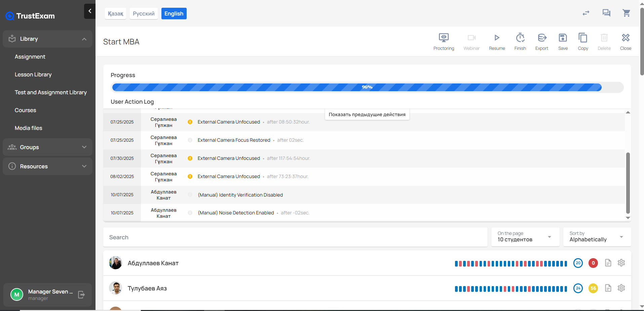Open report document for Тулубаев Аяз
This screenshot has width=644, height=311.
608,288
